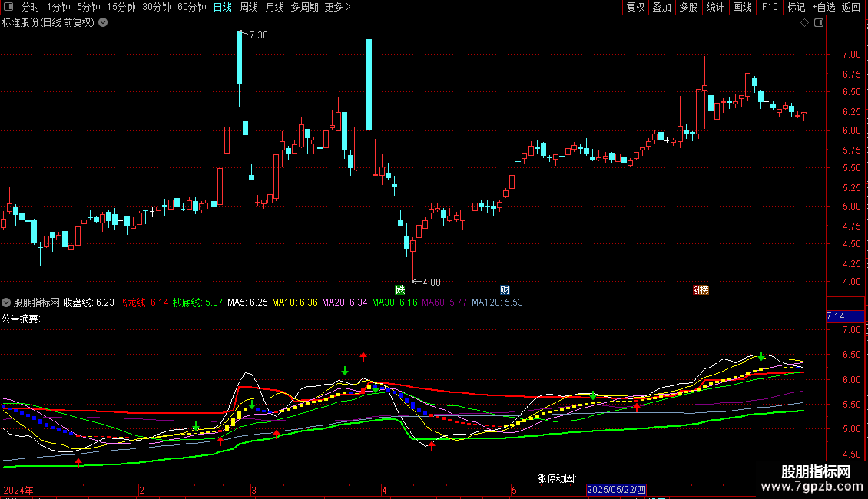Toggle the right side panel icon
The image size is (868, 499).
pos(819,23)
